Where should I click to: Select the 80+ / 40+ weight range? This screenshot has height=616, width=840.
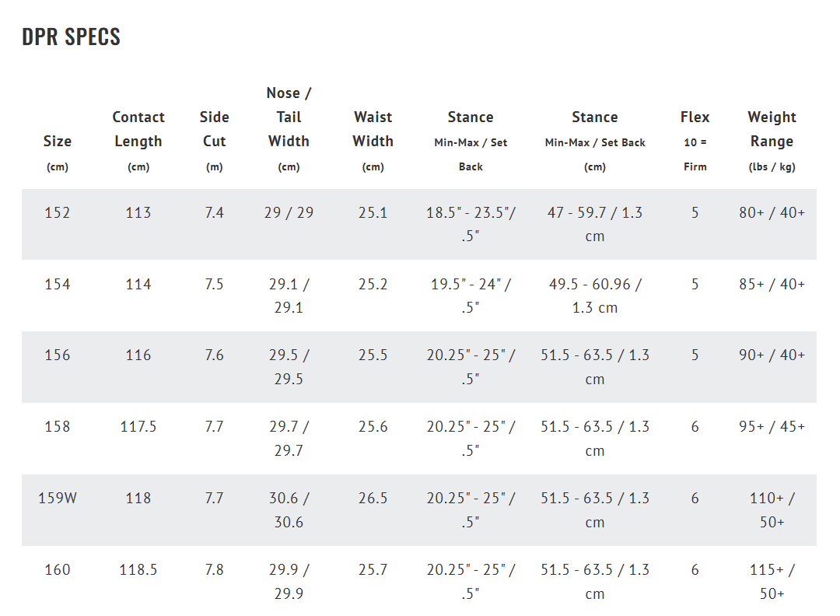(x=772, y=212)
